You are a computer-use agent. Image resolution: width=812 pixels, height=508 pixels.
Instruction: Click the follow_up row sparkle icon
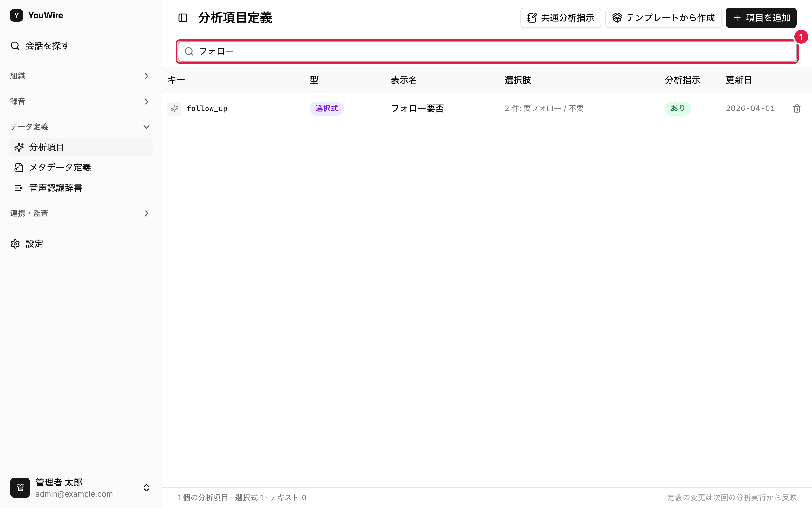point(174,109)
